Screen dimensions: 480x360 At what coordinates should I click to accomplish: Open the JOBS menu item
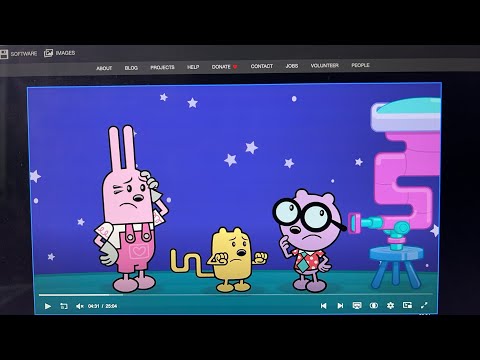[x=292, y=66]
